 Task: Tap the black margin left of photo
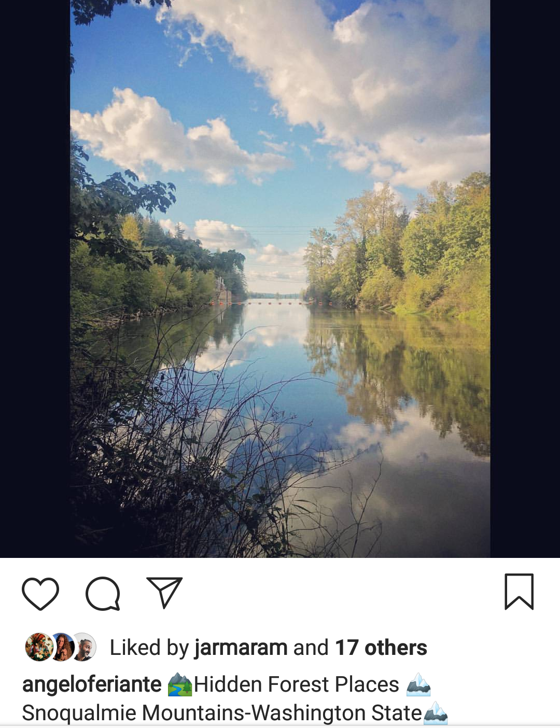[x=35, y=279]
